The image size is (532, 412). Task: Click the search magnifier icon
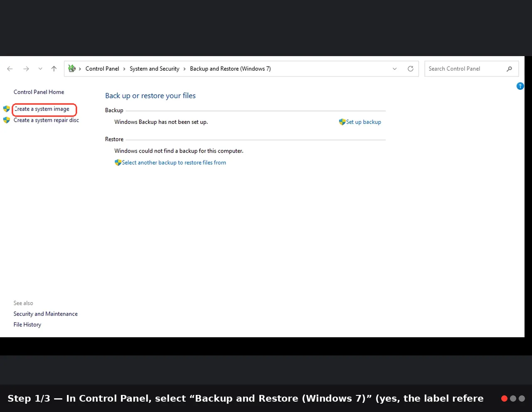tap(510, 69)
